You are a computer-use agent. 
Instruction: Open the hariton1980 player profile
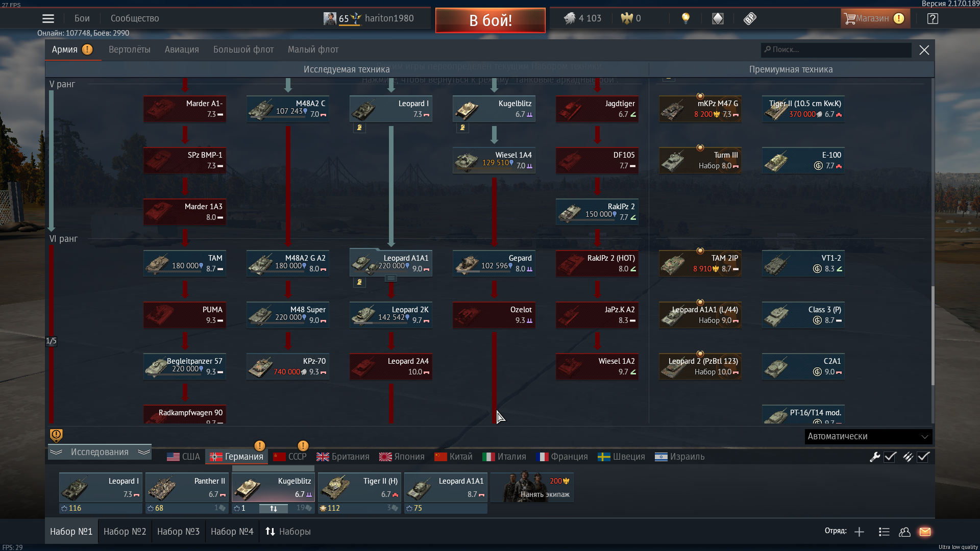pyautogui.click(x=369, y=18)
